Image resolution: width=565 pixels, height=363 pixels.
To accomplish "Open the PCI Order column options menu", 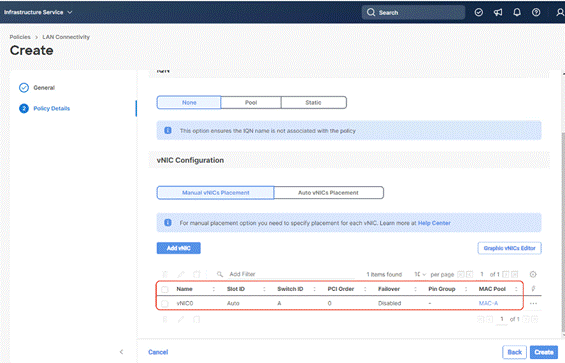I will point(365,289).
